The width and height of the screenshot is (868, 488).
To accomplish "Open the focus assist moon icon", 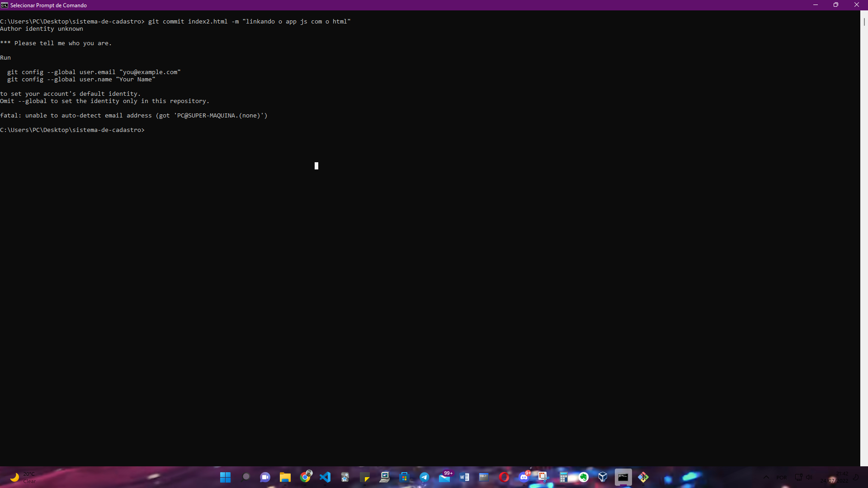I will tap(856, 477).
